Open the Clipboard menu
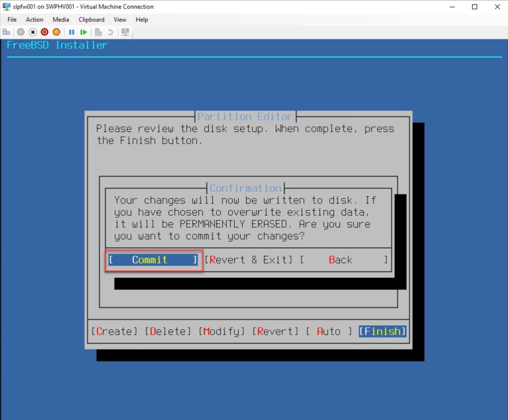The height and width of the screenshot is (420, 508). point(91,19)
